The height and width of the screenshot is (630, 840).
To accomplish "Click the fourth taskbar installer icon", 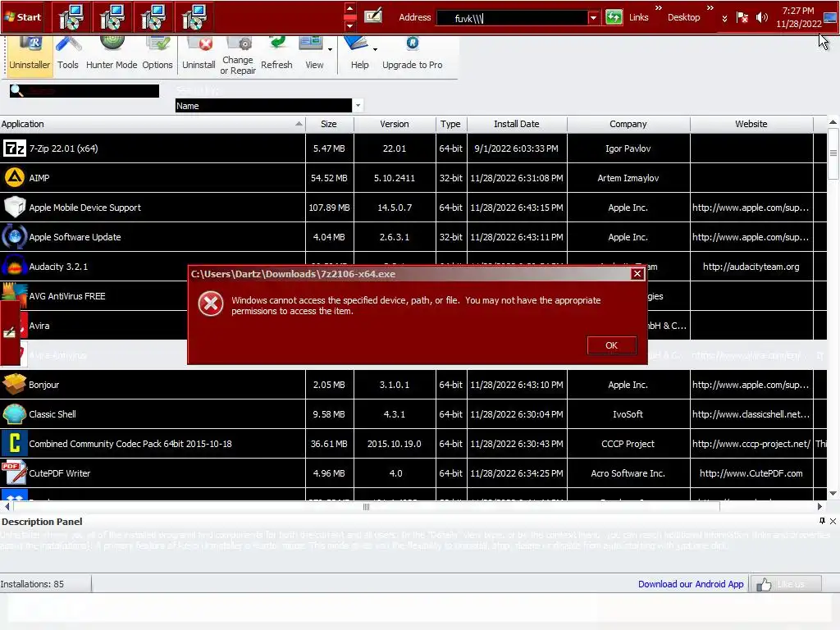I will (194, 17).
